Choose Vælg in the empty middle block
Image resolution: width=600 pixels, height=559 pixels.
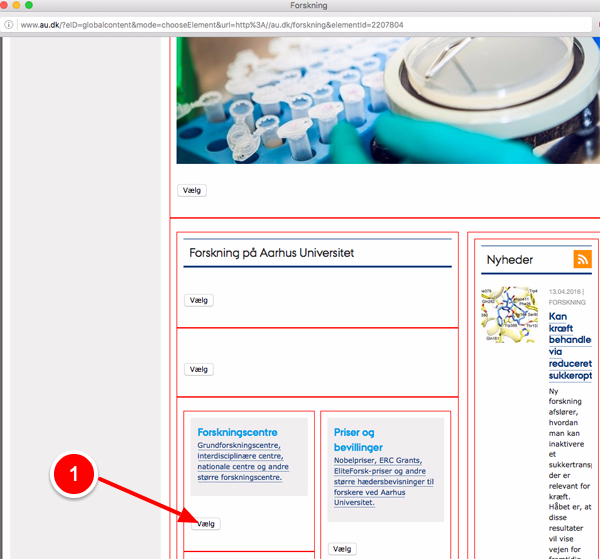click(x=199, y=369)
